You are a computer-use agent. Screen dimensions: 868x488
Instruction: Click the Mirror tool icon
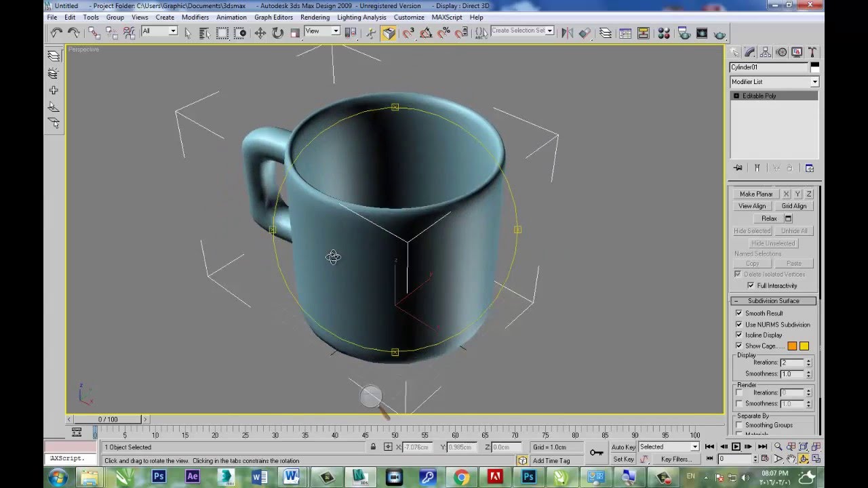click(568, 33)
